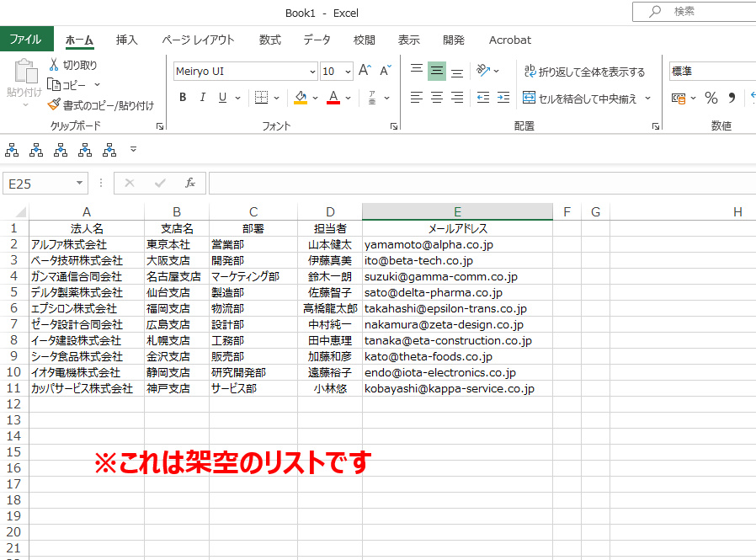Click the Insert Function fx icon

[190, 183]
